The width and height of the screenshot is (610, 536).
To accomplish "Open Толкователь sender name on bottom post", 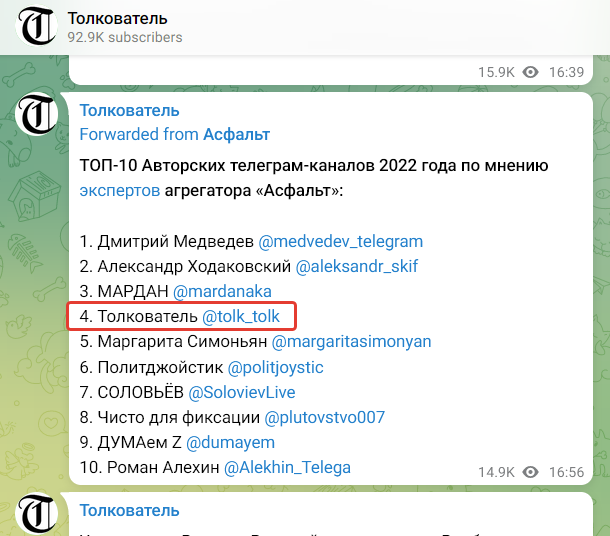I will coord(129,511).
